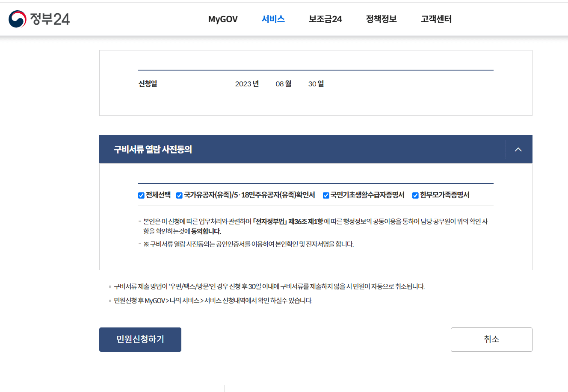The image size is (568, 392).
Task: Click the 신청일 application date row
Action: click(148, 84)
